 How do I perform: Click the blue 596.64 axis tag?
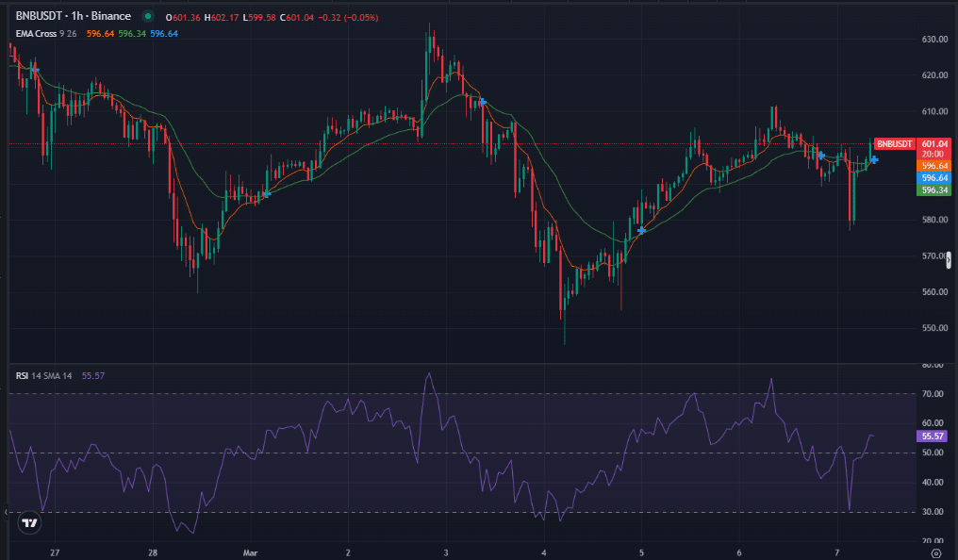934,178
